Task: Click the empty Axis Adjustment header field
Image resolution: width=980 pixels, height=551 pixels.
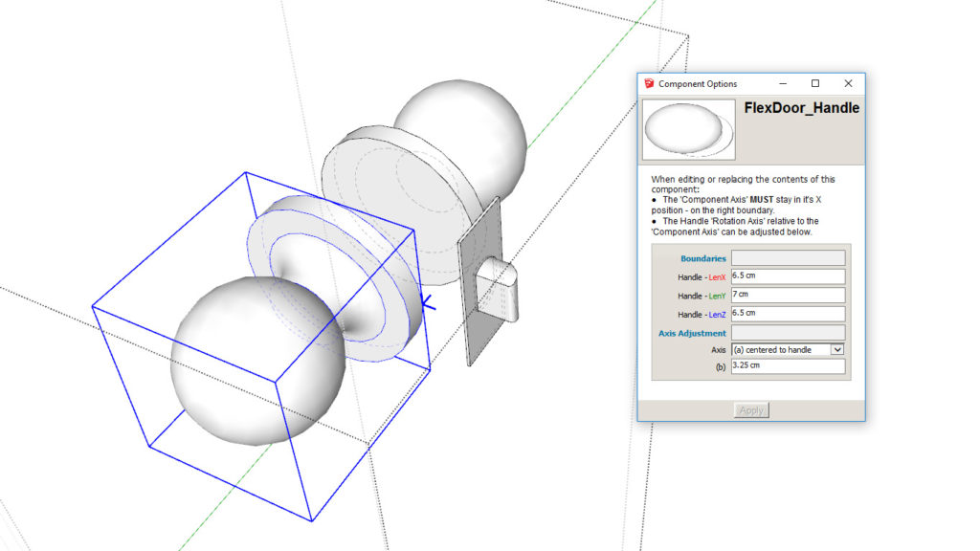Action: (x=787, y=333)
